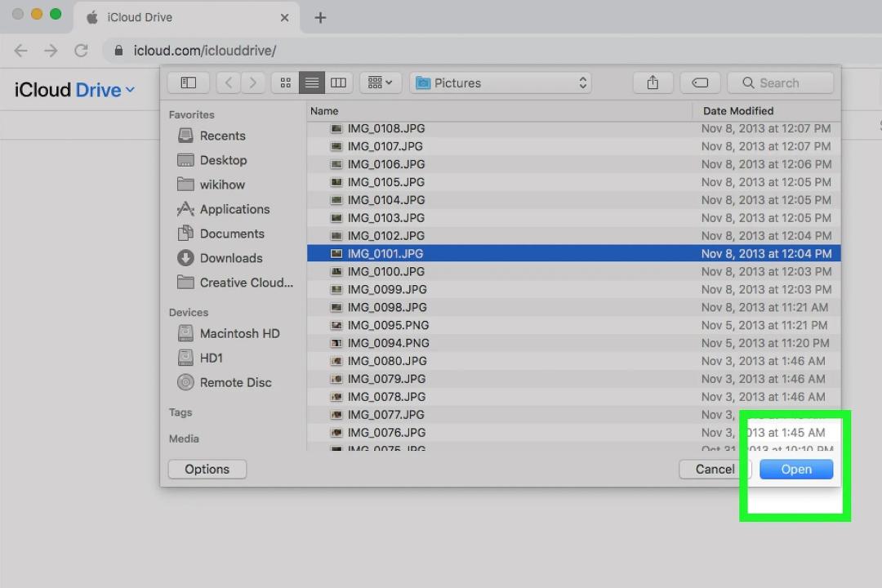Click Cancel in the file dialog

point(715,470)
